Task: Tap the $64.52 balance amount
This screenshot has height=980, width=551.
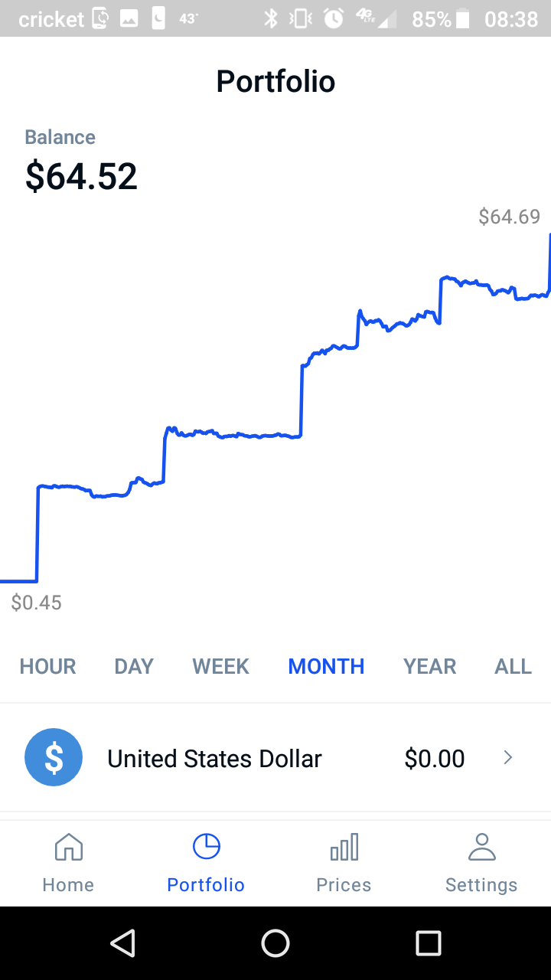Action: point(81,176)
